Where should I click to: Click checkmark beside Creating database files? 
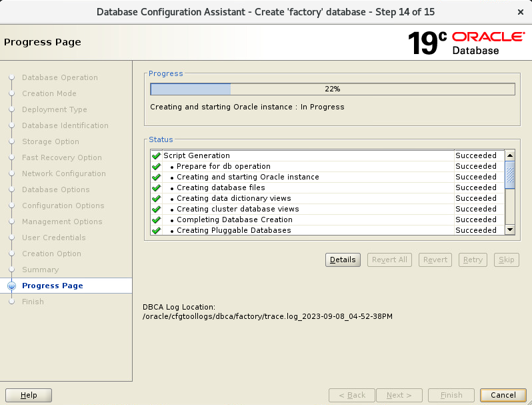pos(156,187)
